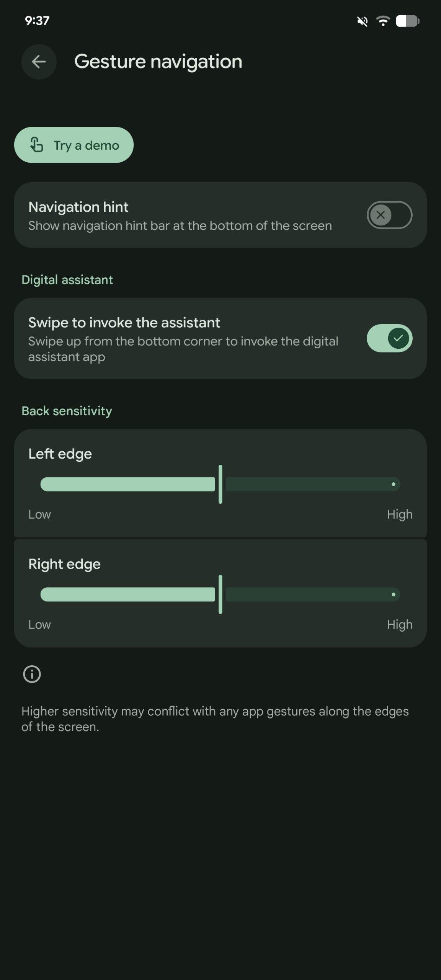The height and width of the screenshot is (980, 441).
Task: Set Left edge slider to the High end dot
Action: 393,484
